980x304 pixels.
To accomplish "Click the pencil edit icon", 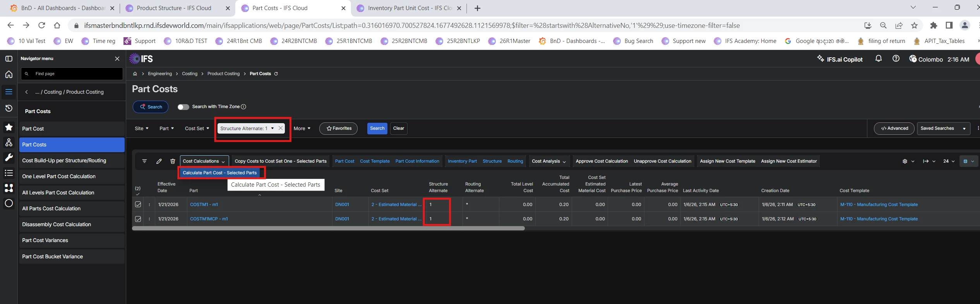I will [159, 161].
